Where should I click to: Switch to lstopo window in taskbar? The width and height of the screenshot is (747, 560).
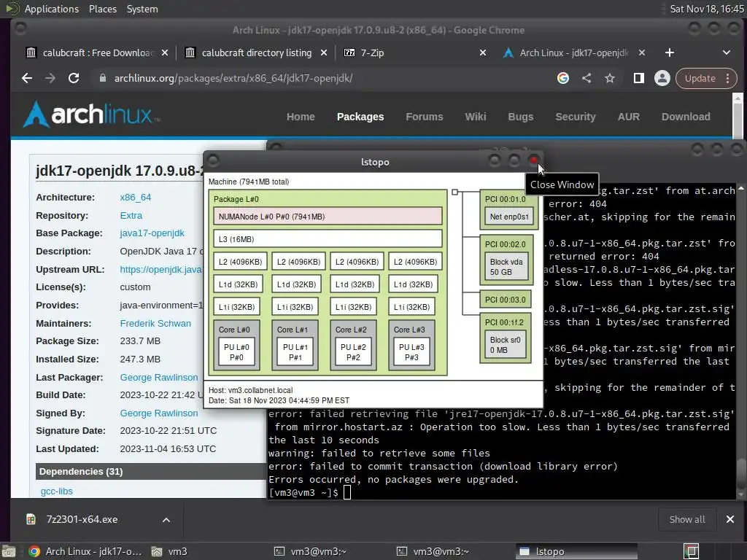(x=576, y=551)
